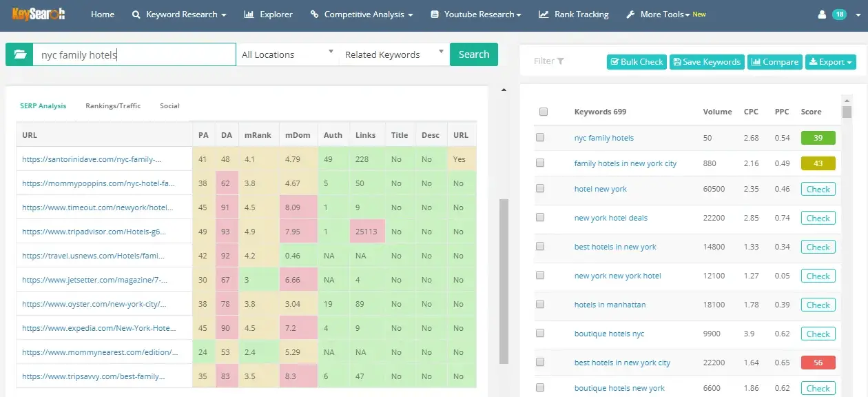Open the mommynearest.com edition link
Image resolution: width=868 pixels, height=397 pixels.
pos(100,352)
